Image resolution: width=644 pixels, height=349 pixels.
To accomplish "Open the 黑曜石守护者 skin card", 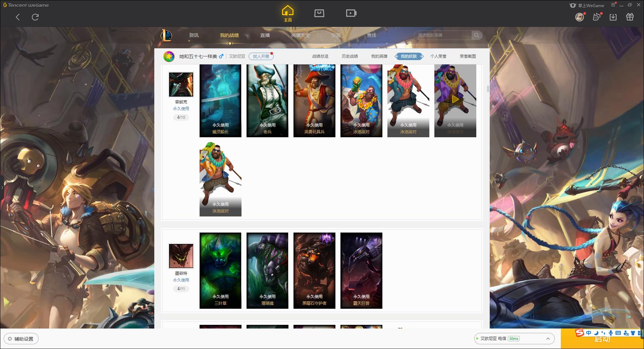I will (x=314, y=270).
